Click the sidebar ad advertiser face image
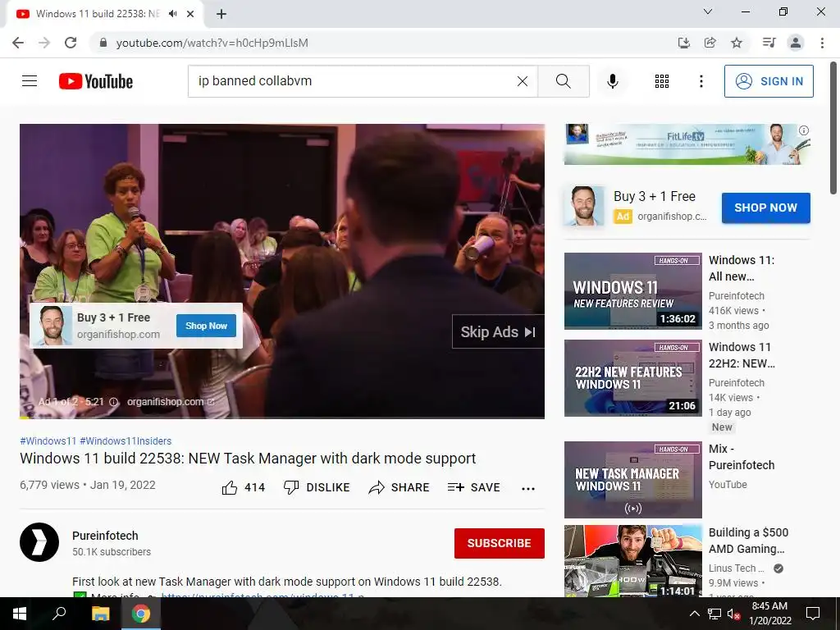This screenshot has width=840, height=630. tap(583, 206)
